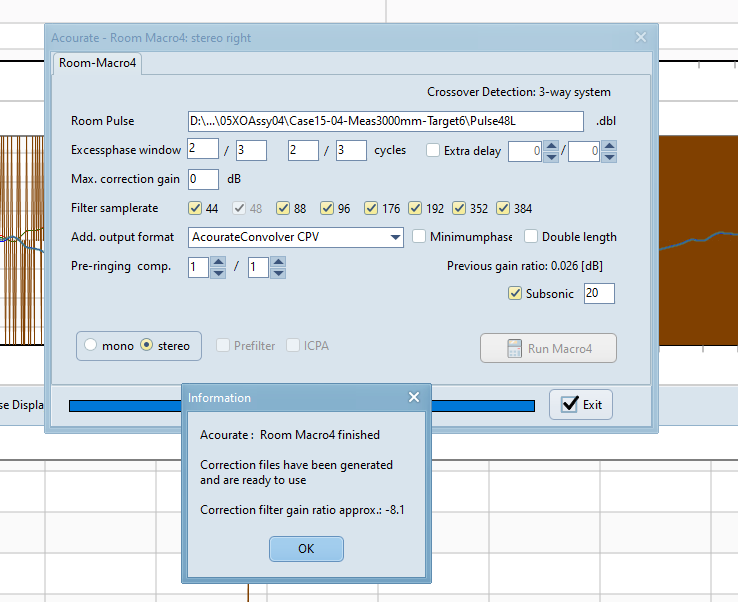
Task: Click the blue progress bar
Action: tap(302, 406)
